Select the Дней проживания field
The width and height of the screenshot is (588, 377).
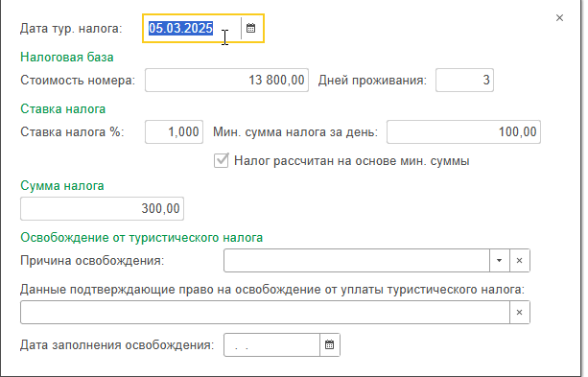pyautogui.click(x=464, y=80)
